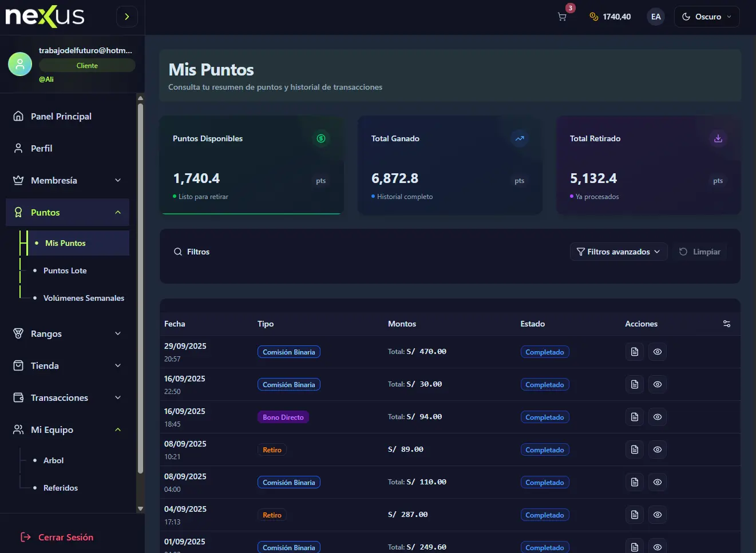756x553 pixels.
Task: Click the trend arrow icon on Total Ganado
Action: 519,138
